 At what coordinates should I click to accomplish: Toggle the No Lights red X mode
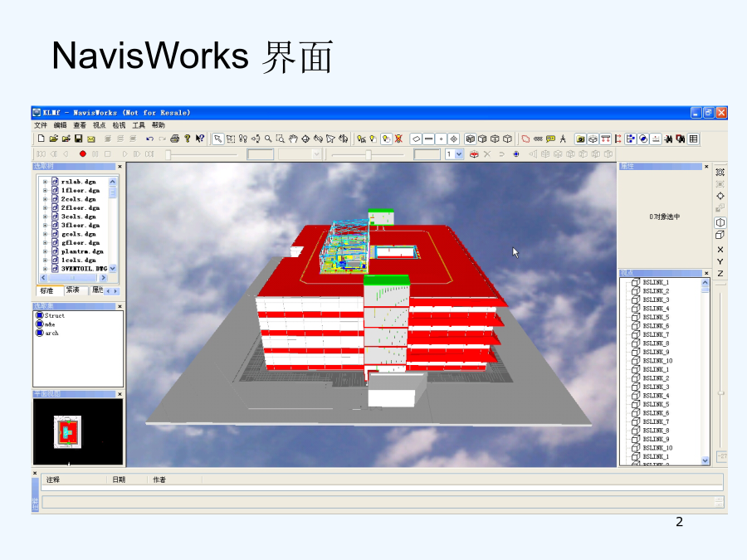point(398,139)
